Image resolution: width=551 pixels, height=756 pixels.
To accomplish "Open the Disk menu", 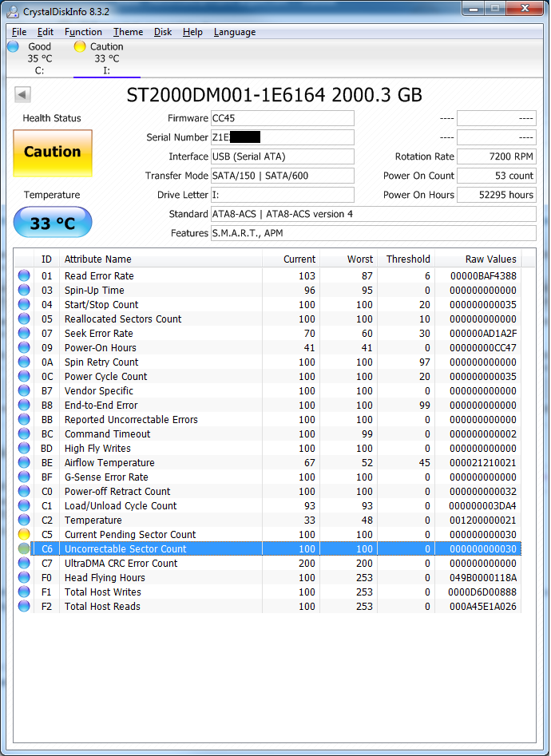I will (x=163, y=32).
